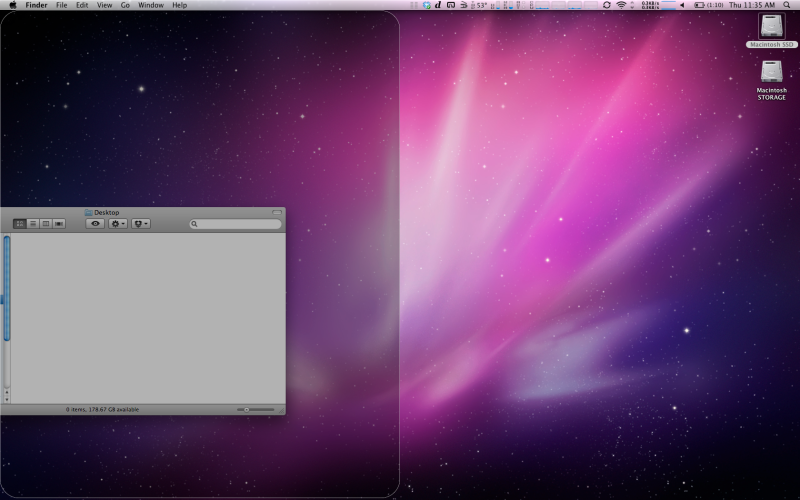The width and height of the screenshot is (800, 500).
Task: Switch Finder window to Cover Flow view
Action: click(x=59, y=224)
